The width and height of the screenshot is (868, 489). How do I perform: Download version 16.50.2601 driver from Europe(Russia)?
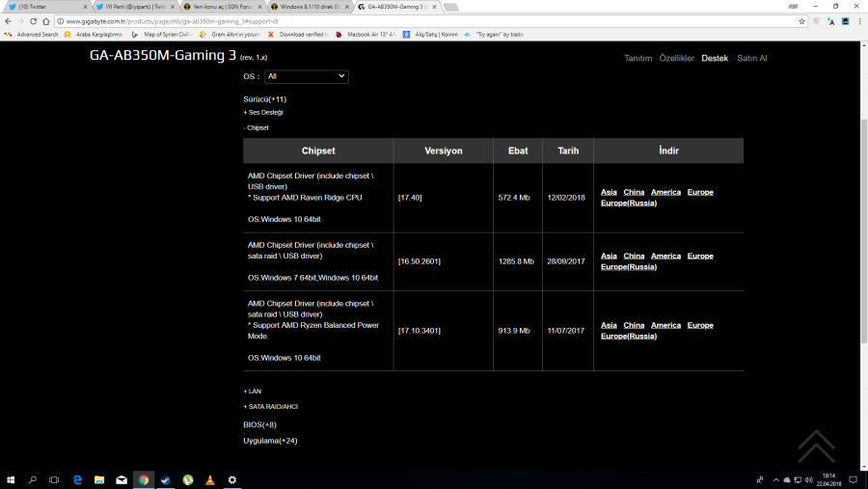point(629,267)
